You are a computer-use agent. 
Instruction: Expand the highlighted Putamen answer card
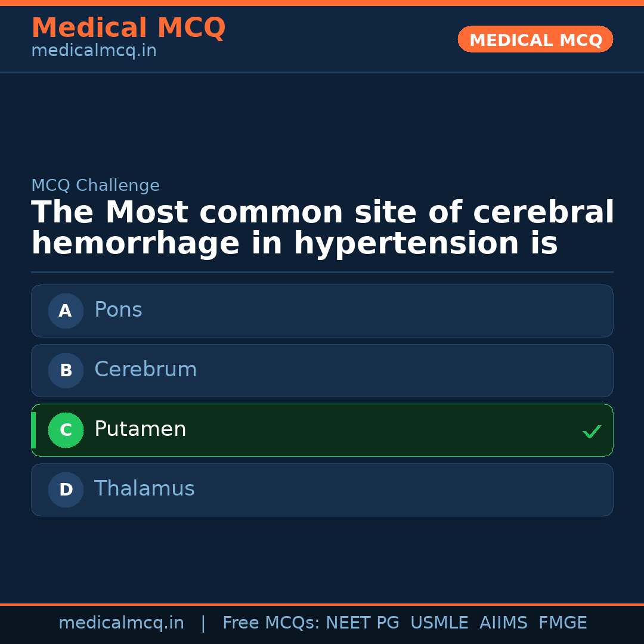tap(322, 430)
